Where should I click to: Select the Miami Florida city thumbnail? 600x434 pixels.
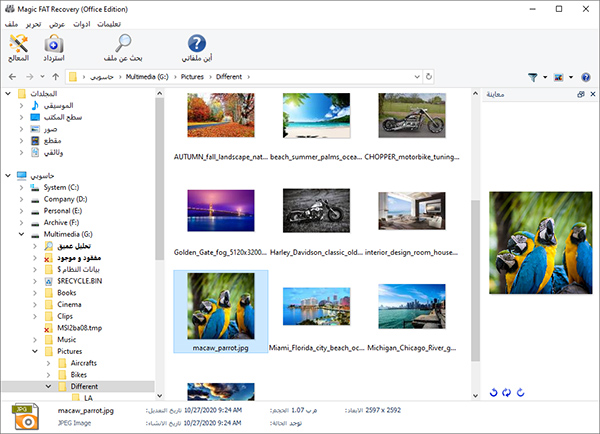[x=316, y=307]
